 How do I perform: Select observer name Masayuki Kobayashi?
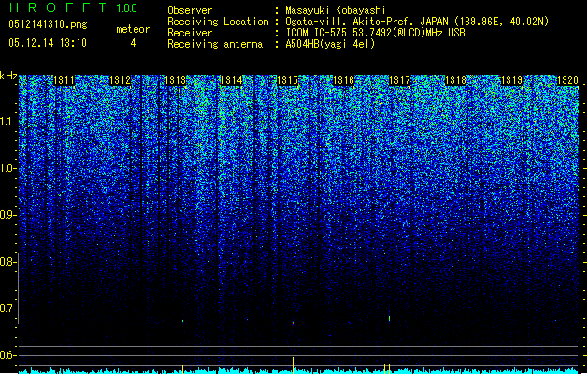pos(336,10)
